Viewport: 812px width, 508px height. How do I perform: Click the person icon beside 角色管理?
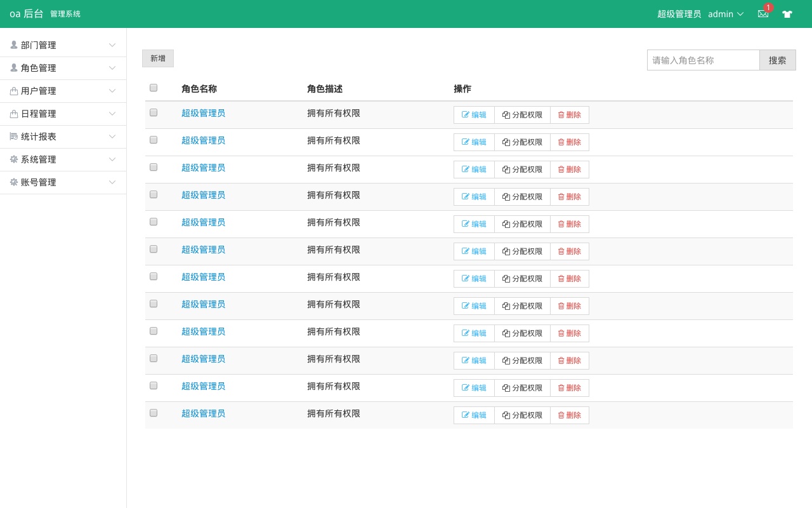tap(14, 68)
